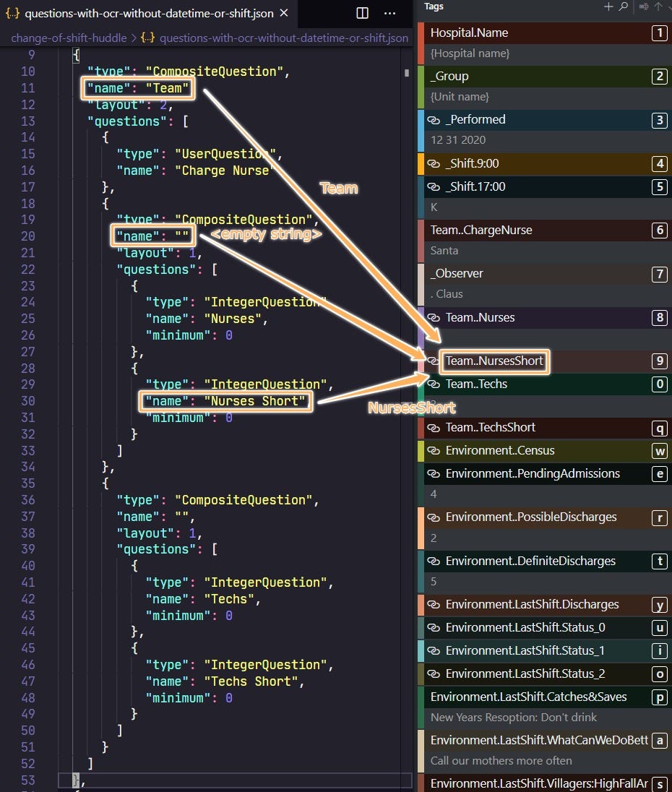Open tag search with magnifier icon
This screenshot has width=672, height=792.
point(624,7)
